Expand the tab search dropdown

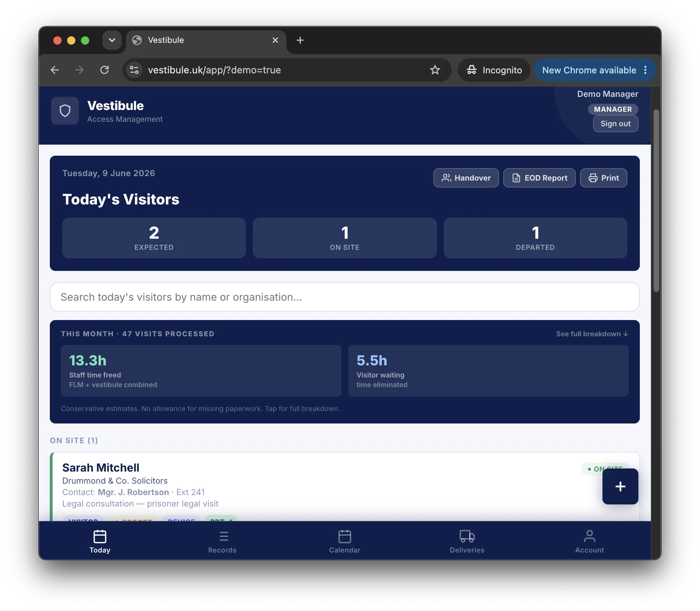[112, 40]
